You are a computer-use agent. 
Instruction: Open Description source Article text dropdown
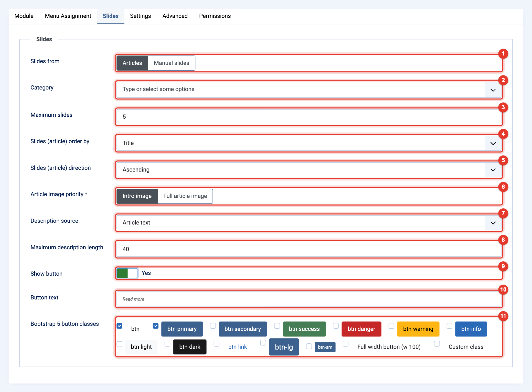coord(309,223)
